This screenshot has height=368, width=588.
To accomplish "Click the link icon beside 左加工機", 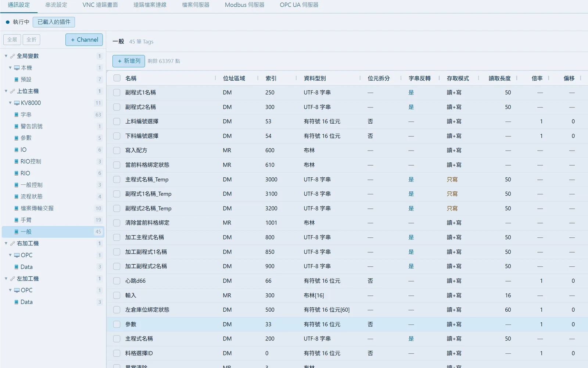I will 12,279.
